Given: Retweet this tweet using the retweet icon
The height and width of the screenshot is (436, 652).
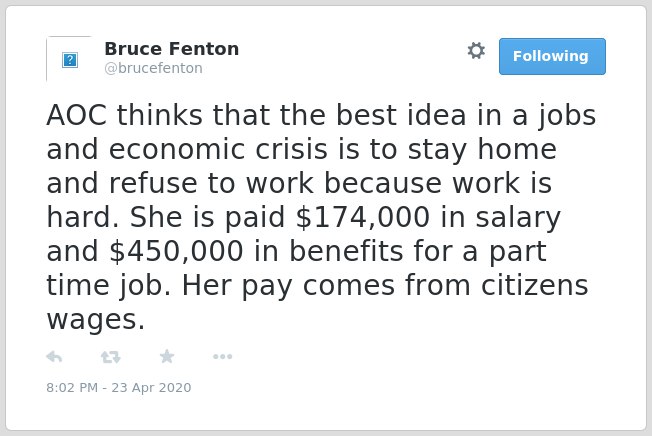Looking at the screenshot, I should tap(111, 357).
